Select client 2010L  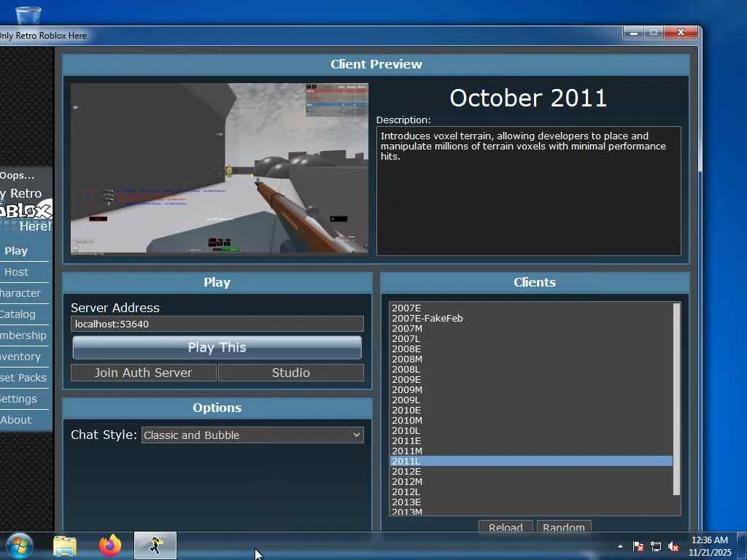pyautogui.click(x=531, y=430)
